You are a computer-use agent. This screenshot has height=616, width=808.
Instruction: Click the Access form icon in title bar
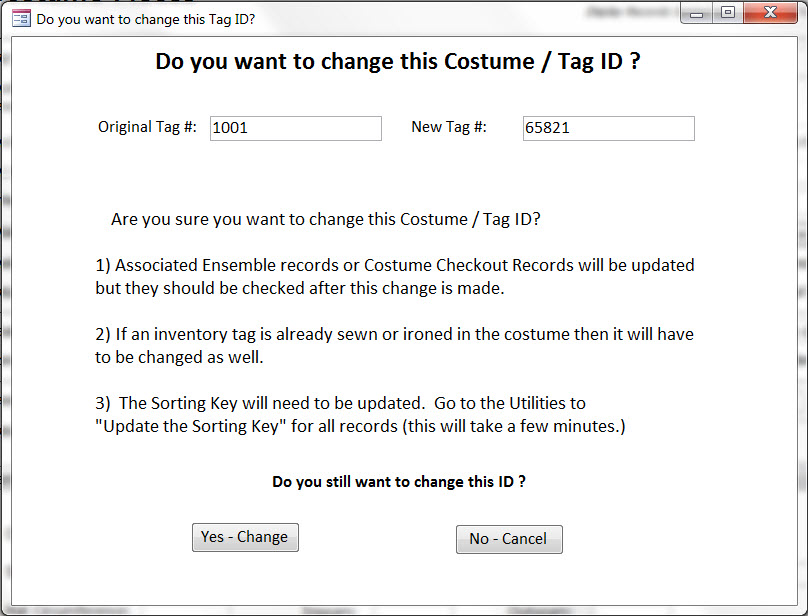[21, 19]
